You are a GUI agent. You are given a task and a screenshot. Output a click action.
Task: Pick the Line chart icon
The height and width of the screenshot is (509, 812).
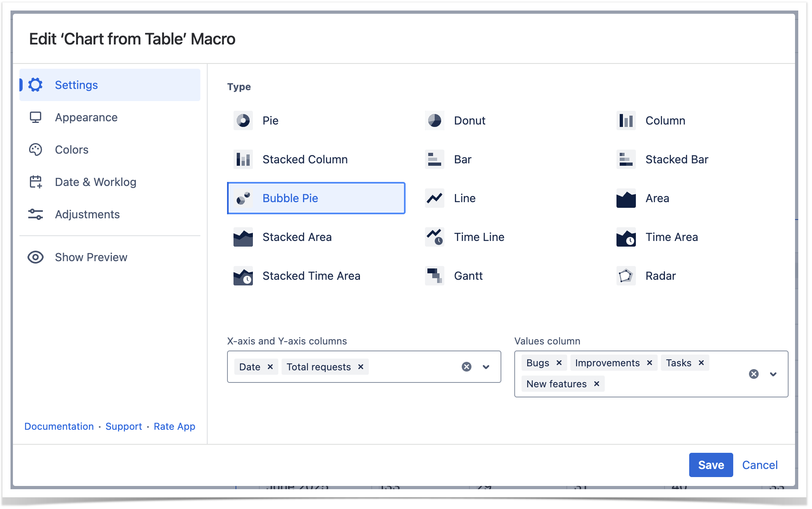coord(434,198)
